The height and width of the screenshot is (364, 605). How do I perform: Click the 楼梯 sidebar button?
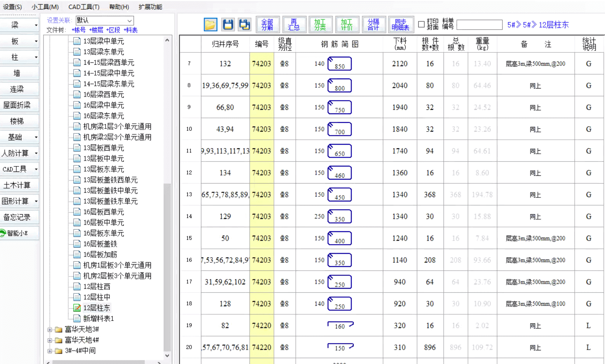[17, 121]
